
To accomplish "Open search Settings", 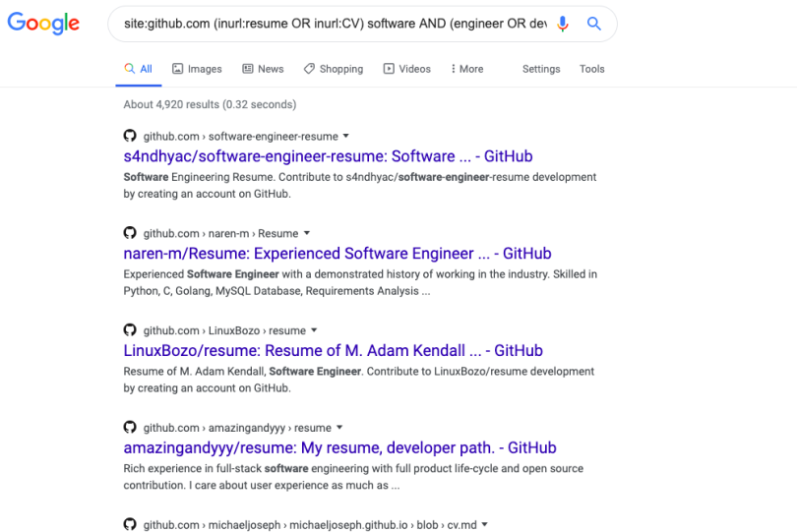I will coord(541,69).
